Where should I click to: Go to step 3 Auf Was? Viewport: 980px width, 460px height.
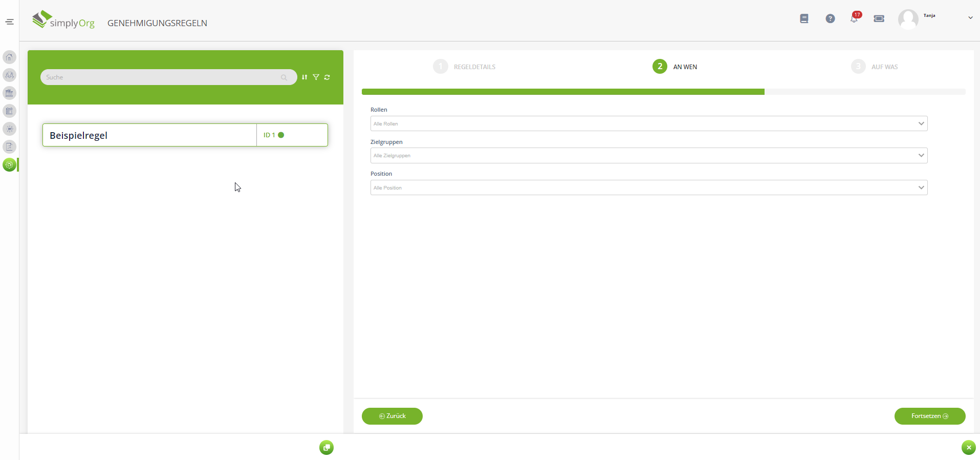[x=858, y=67]
